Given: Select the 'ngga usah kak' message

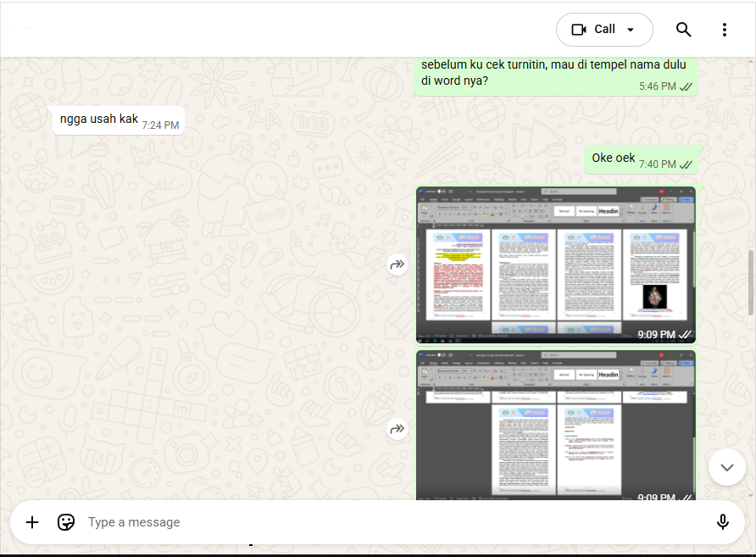Looking at the screenshot, I should (x=118, y=120).
